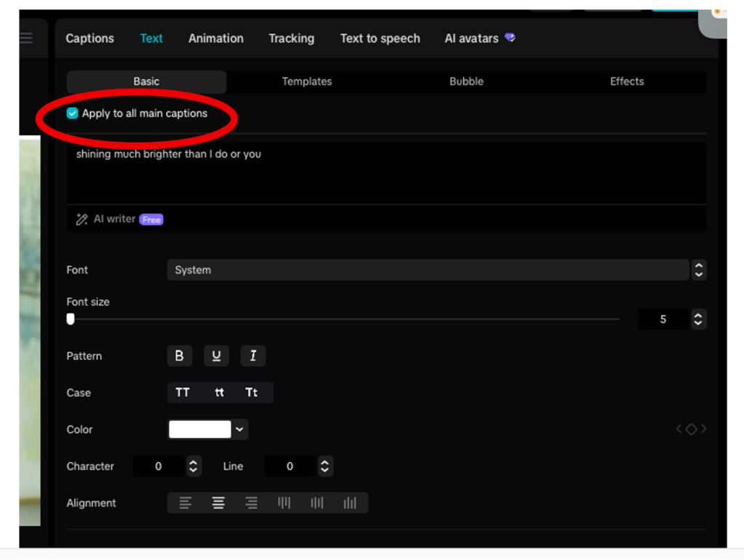Screen dimensions: 744x560
Task: Expand the Color dropdown arrow
Action: tap(239, 429)
